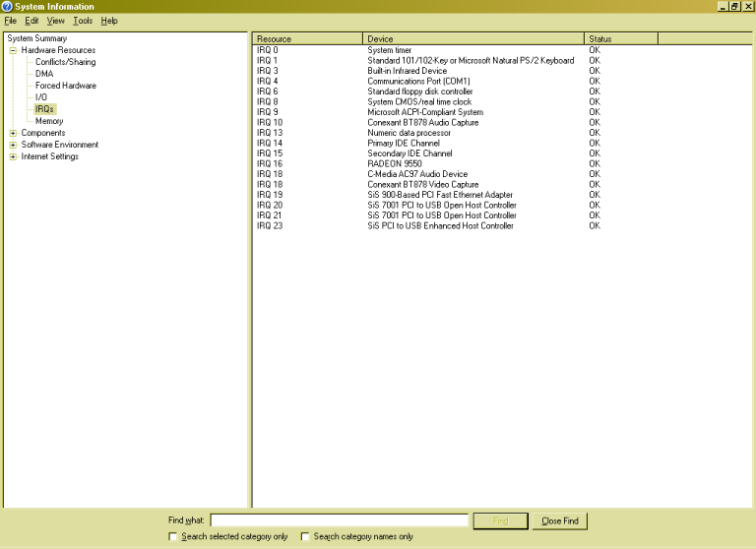Expand the Internet Settings node
The width and height of the screenshot is (756, 549).
(x=13, y=156)
